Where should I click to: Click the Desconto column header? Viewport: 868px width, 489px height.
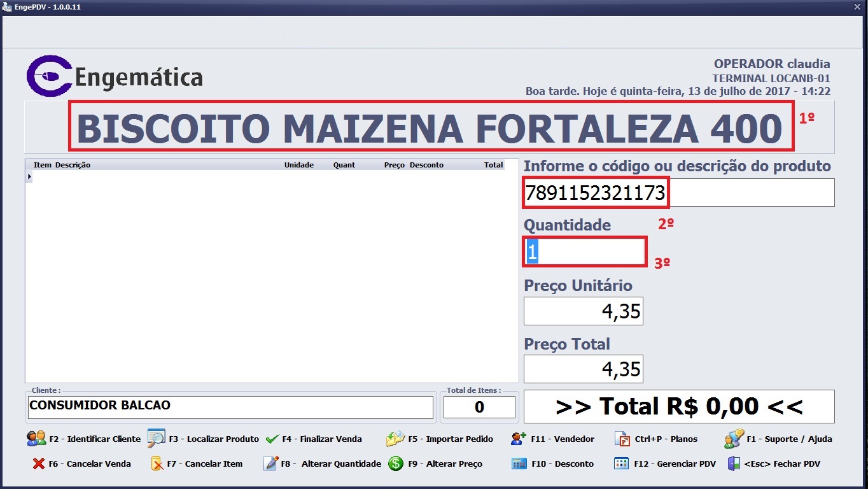click(426, 165)
